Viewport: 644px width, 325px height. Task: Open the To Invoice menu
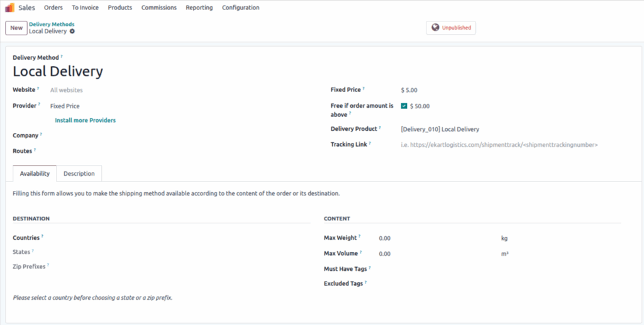click(86, 8)
